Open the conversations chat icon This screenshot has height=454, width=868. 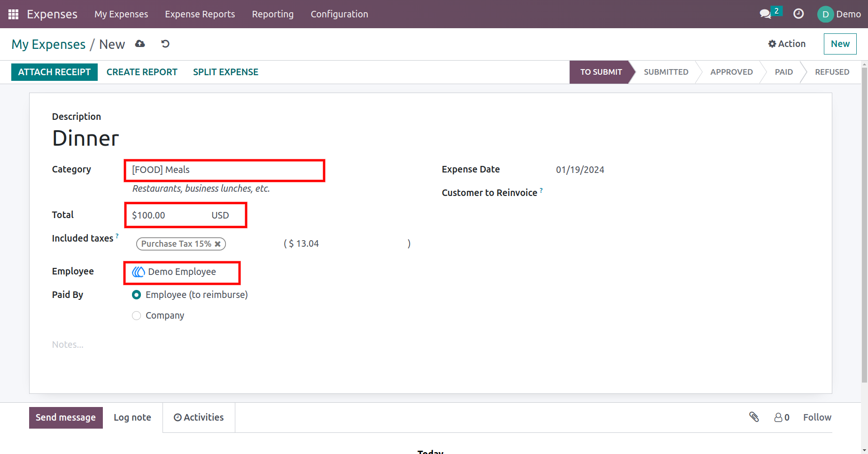765,14
